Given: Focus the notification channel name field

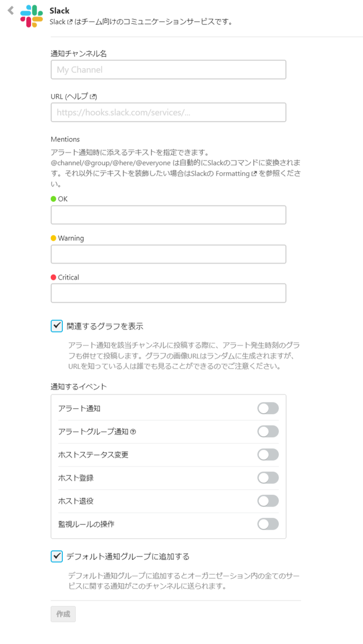Looking at the screenshot, I should (168, 70).
